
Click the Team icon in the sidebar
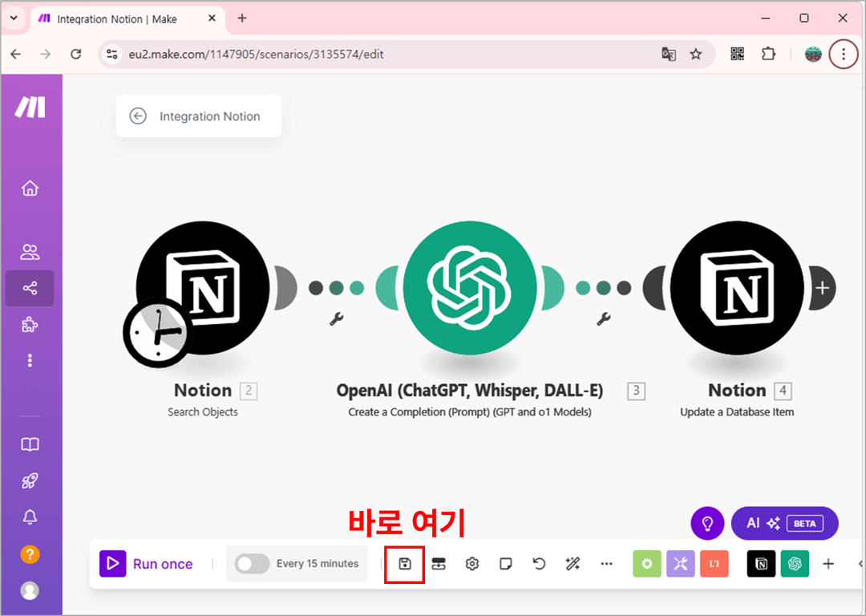click(30, 252)
